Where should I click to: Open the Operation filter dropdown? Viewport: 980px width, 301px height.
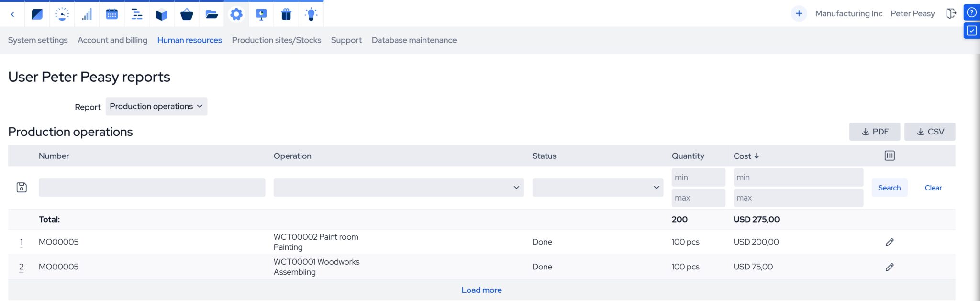[398, 188]
